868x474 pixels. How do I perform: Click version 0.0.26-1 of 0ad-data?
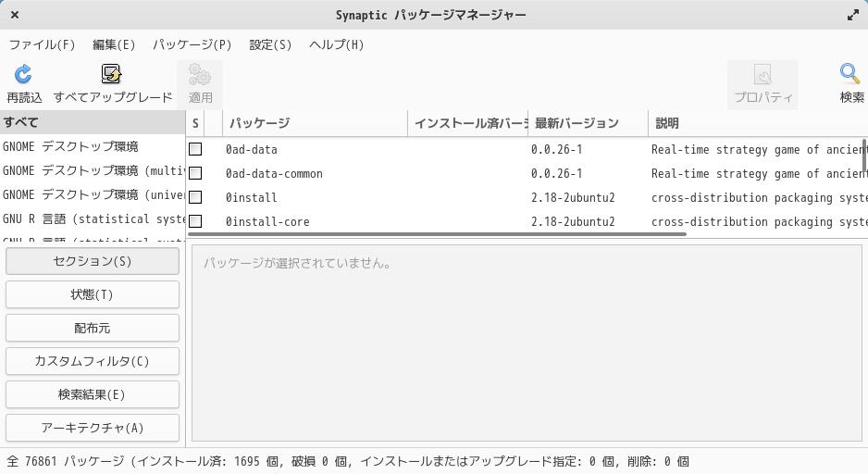pos(556,149)
